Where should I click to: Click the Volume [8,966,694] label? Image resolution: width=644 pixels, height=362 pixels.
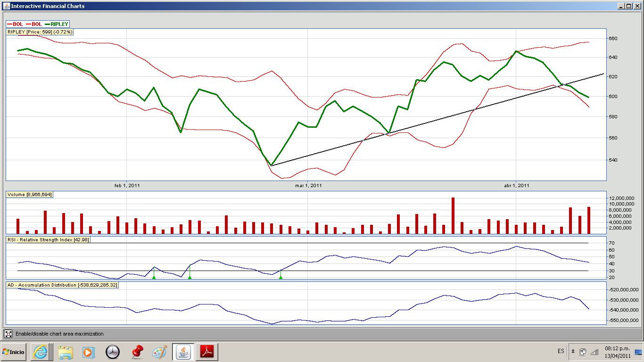29,194
